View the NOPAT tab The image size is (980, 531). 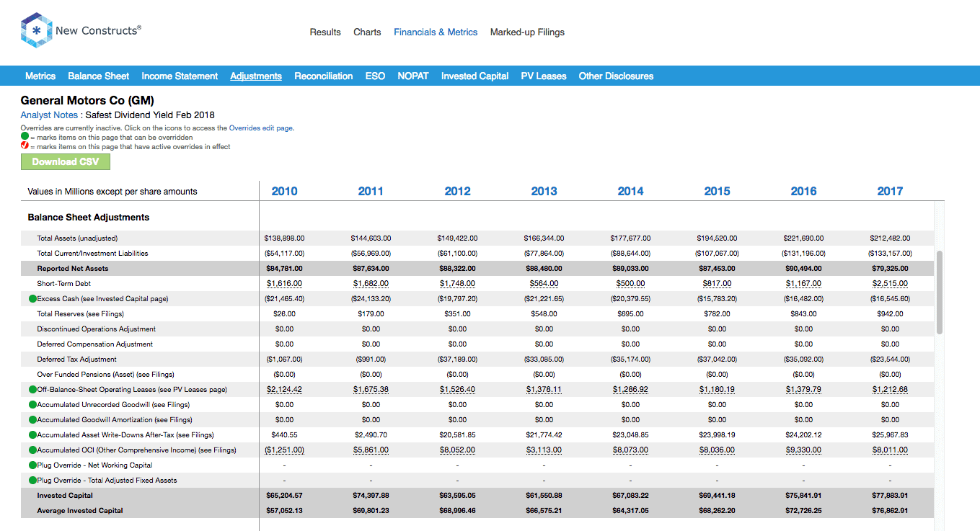click(413, 76)
